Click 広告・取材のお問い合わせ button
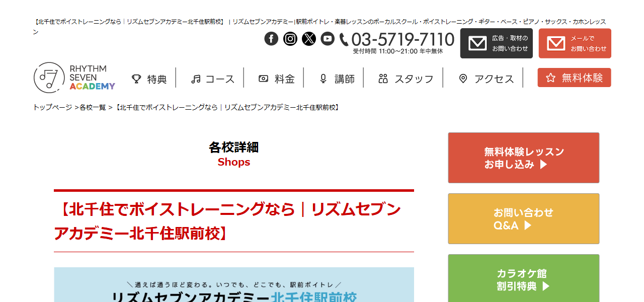 point(496,43)
